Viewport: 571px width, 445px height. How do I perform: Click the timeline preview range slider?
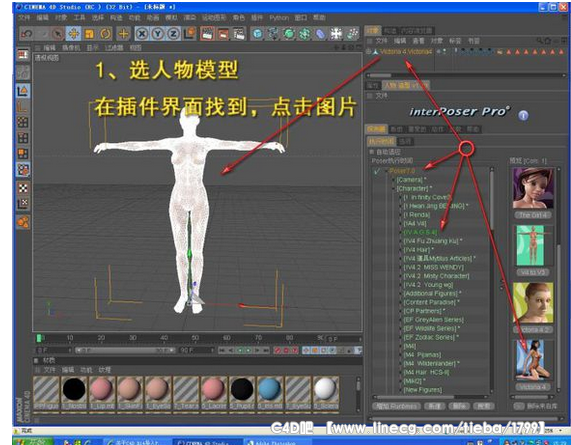[x=125, y=350]
